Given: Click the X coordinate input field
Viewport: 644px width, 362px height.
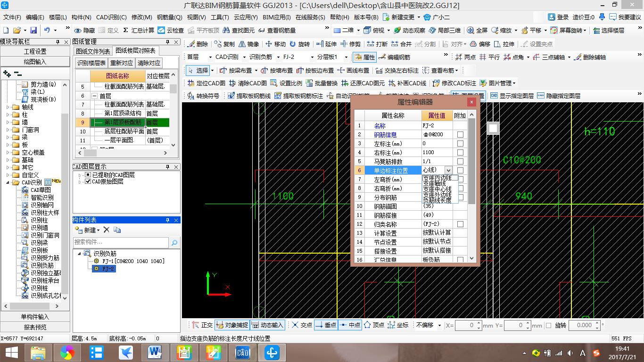Looking at the screenshot, I should coord(468,325).
